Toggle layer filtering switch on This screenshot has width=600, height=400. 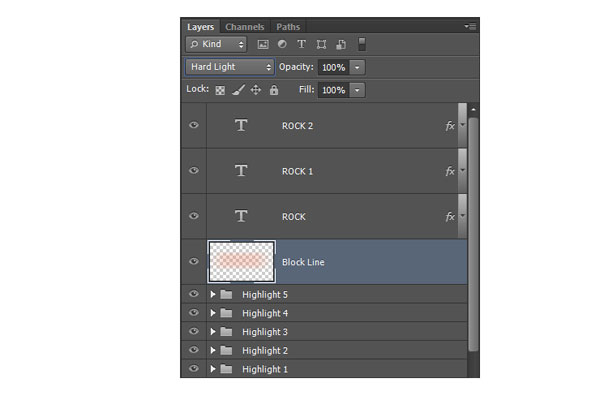pos(362,44)
